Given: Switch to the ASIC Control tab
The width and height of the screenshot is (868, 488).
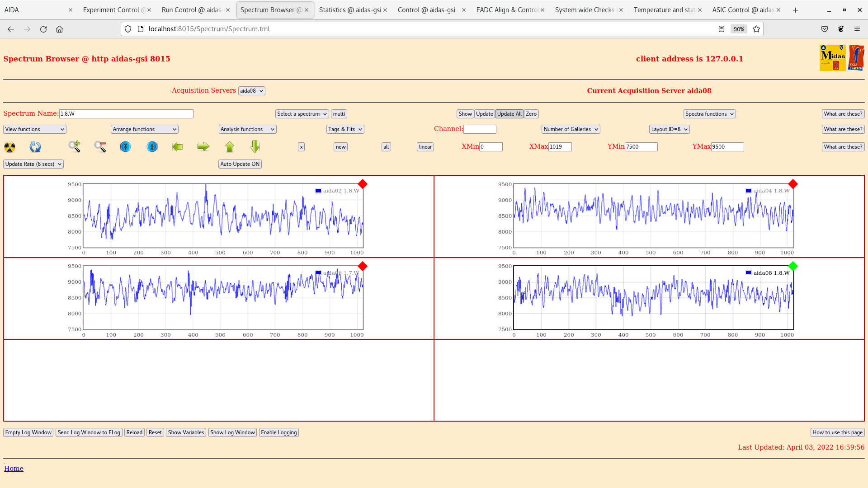Looking at the screenshot, I should tap(743, 10).
